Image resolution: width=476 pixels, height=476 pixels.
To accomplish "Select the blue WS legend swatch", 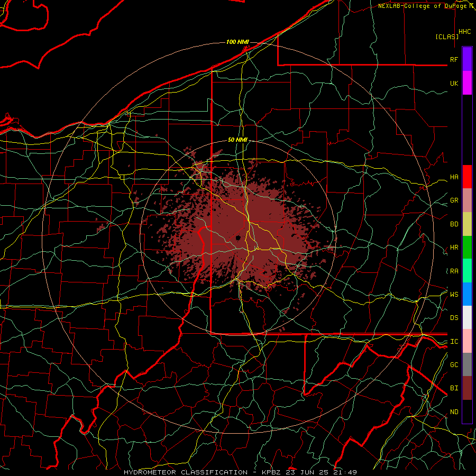I will click(467, 294).
